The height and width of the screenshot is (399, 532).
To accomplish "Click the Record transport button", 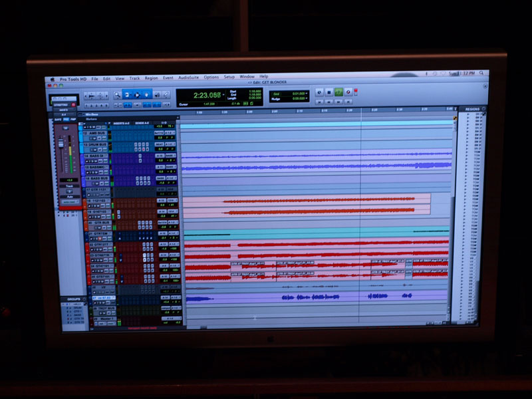I will 348,92.
